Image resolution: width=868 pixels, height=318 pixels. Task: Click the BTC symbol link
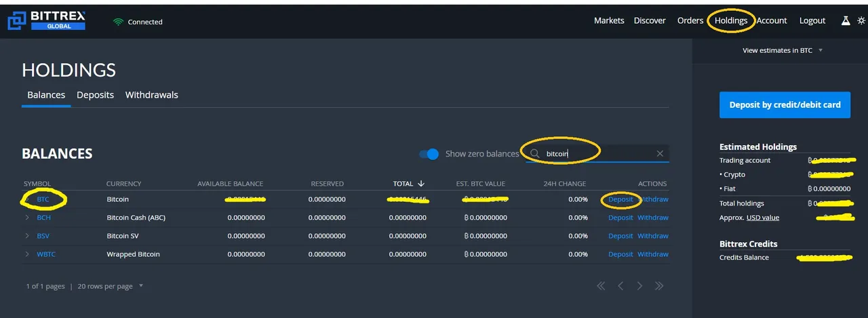click(x=43, y=199)
